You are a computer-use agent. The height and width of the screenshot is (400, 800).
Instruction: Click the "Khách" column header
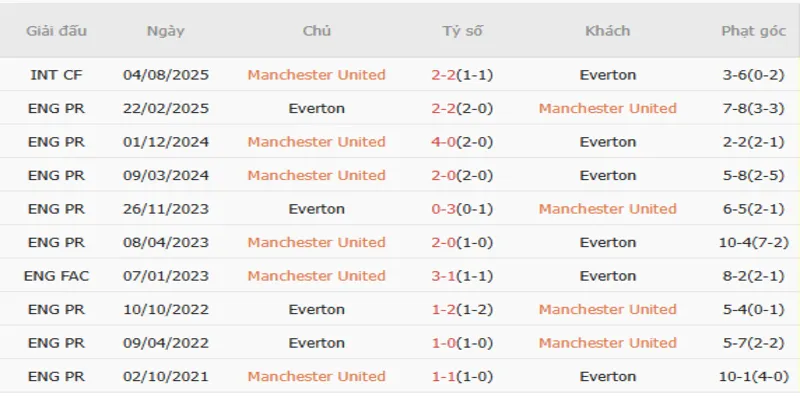point(607,31)
